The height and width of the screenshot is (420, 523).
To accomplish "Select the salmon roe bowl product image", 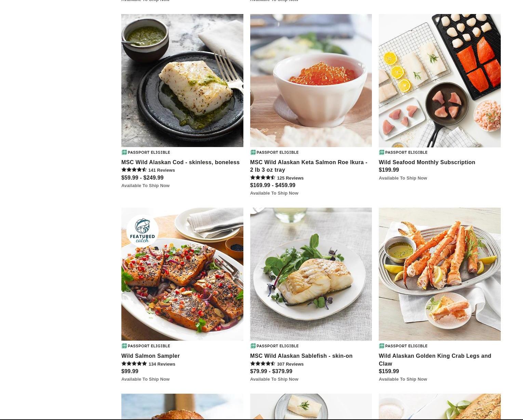I will coord(311,80).
